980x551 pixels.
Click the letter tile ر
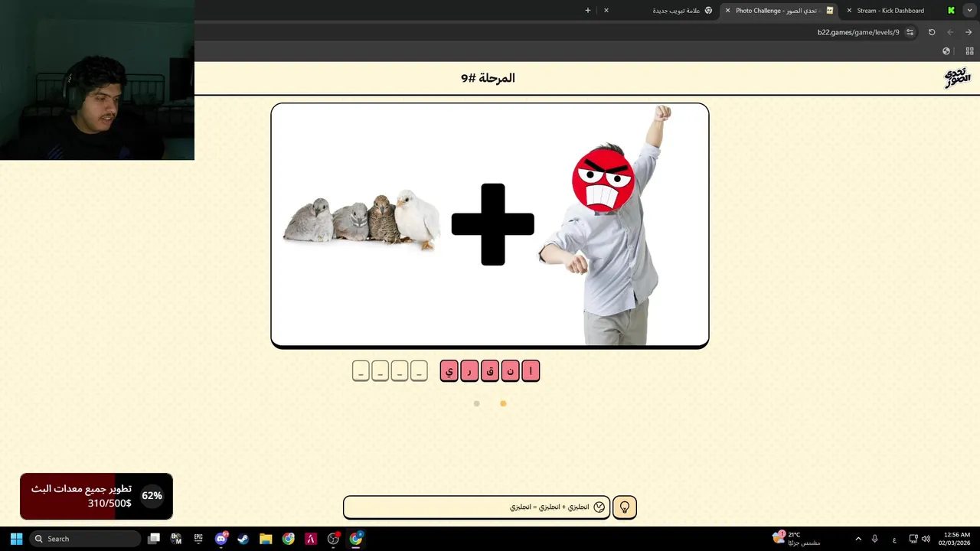pyautogui.click(x=469, y=371)
